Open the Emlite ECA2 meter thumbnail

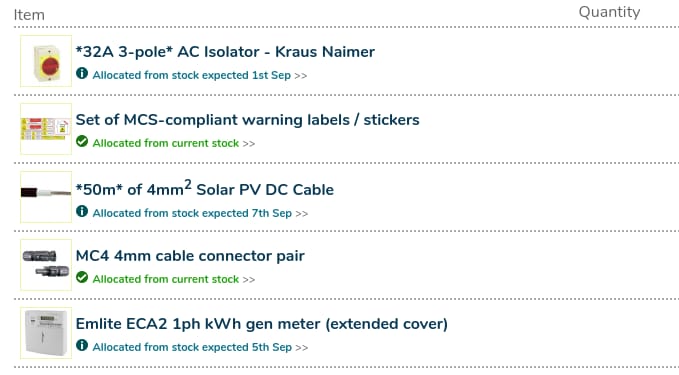[x=46, y=333]
